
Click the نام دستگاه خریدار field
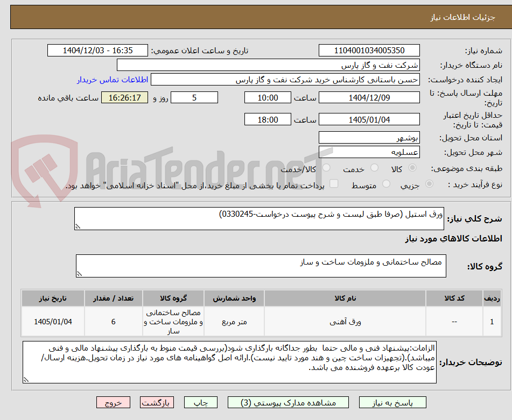click(268, 65)
